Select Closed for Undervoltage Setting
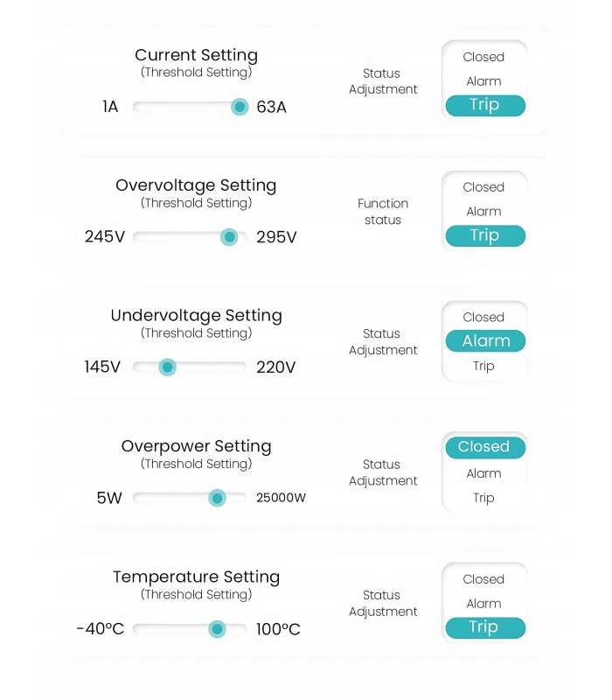 pyautogui.click(x=483, y=318)
